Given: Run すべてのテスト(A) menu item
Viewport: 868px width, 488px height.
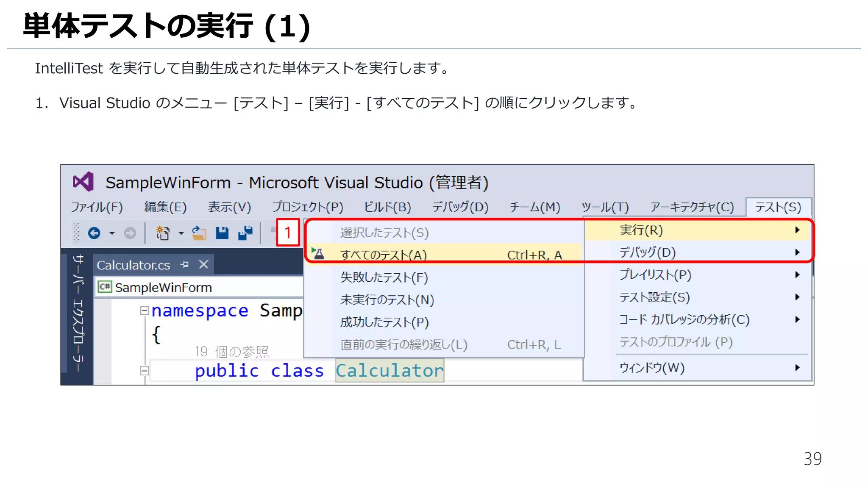Looking at the screenshot, I should click(x=444, y=255).
